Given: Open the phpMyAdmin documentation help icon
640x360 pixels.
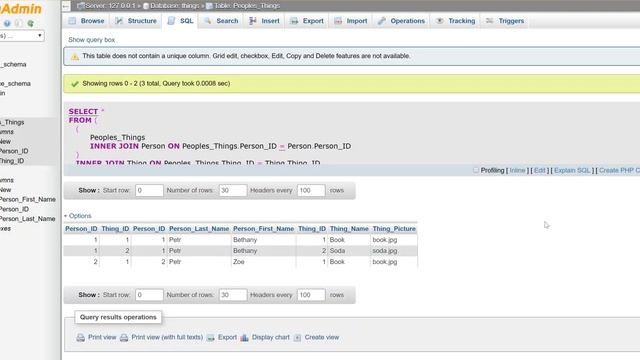Looking at the screenshot, I should [7, 24].
